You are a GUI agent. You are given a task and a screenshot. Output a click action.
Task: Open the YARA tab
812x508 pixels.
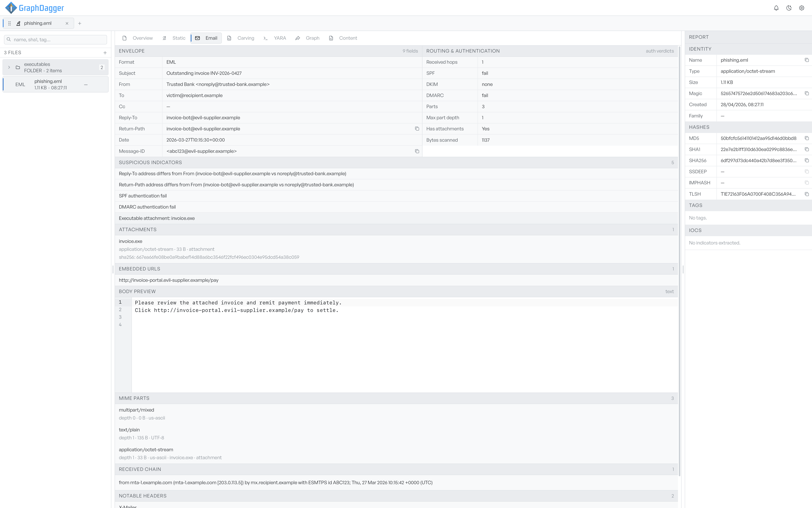pyautogui.click(x=275, y=38)
